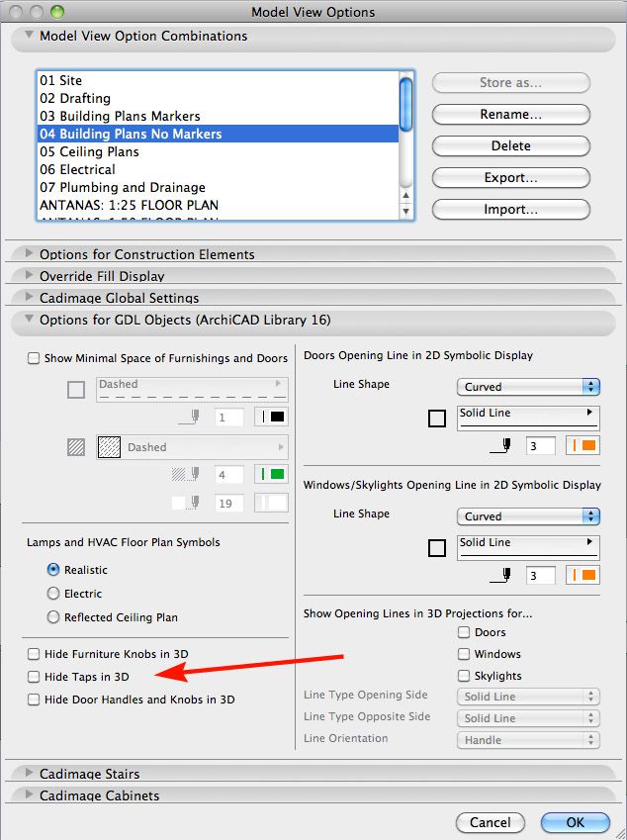Viewport: 627px width, 840px height.
Task: Expand Options for Construction Elements
Action: tap(30, 253)
